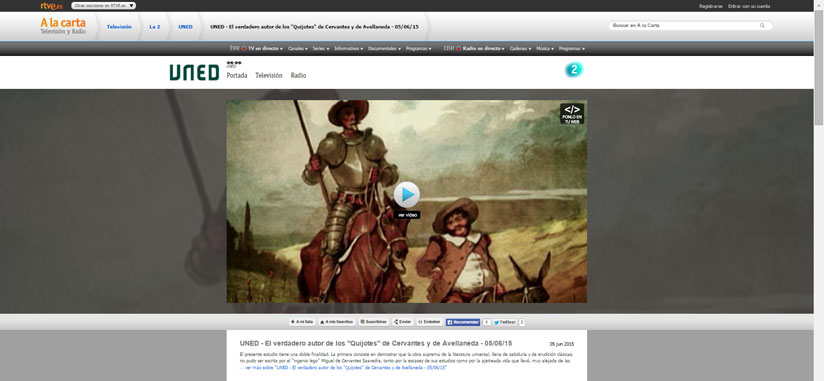Click the search magnifier icon
The width and height of the screenshot is (824, 381).
tap(762, 25)
